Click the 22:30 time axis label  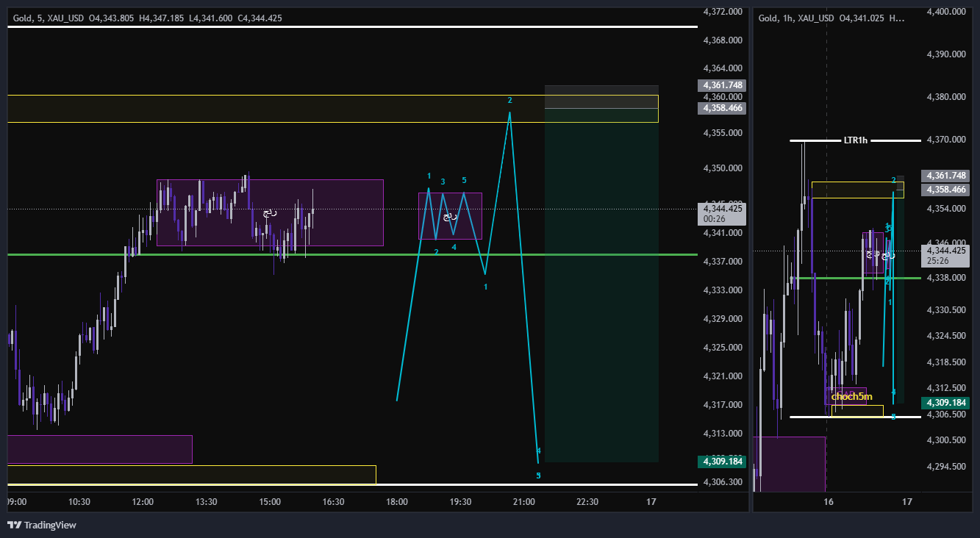click(587, 502)
